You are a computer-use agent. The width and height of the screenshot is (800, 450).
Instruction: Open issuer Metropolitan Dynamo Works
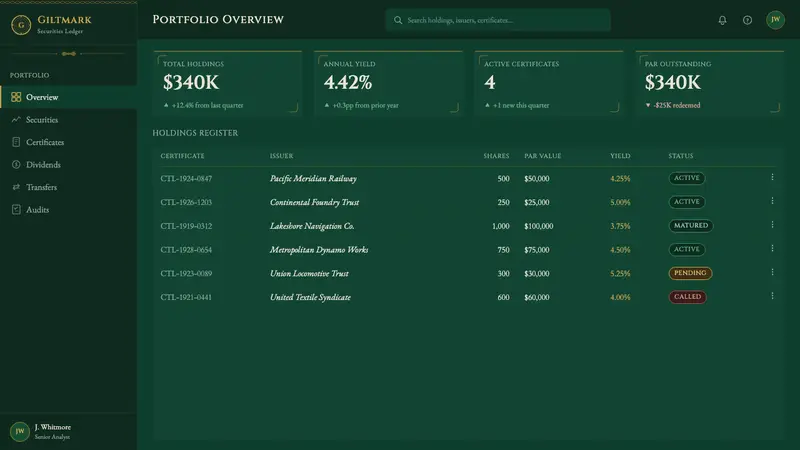[x=319, y=249]
